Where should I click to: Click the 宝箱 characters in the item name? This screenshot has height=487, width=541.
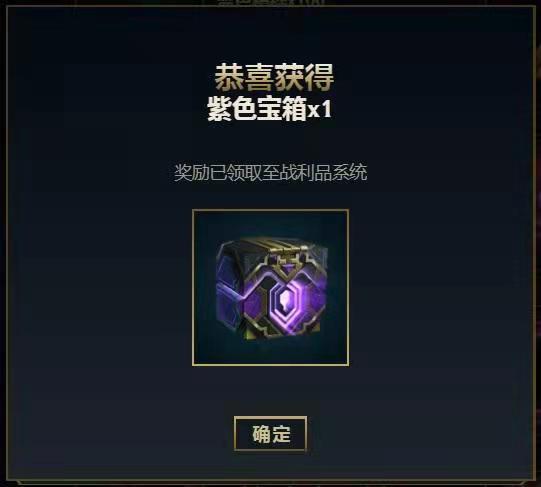pos(282,109)
